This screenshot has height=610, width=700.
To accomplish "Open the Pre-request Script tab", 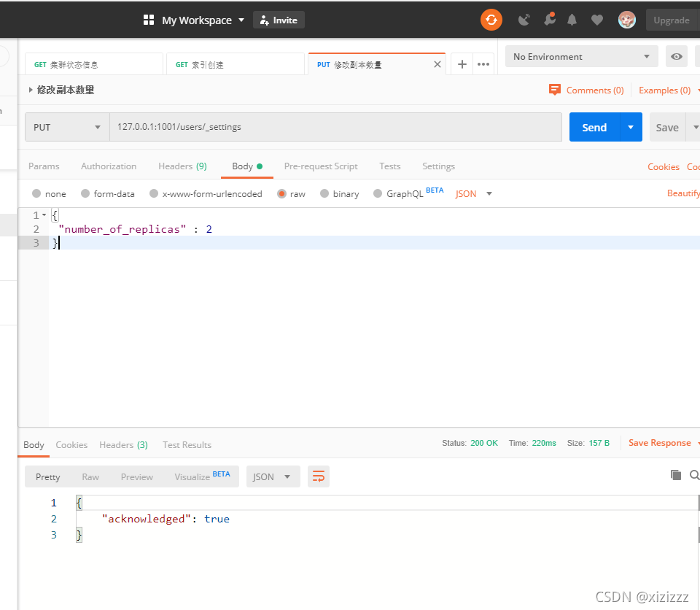I will [x=321, y=166].
